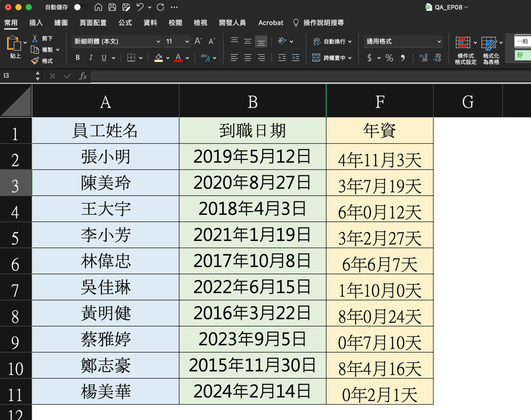This screenshot has width=531, height=420.
Task: Expand the undo history arrow
Action: click(x=150, y=7)
